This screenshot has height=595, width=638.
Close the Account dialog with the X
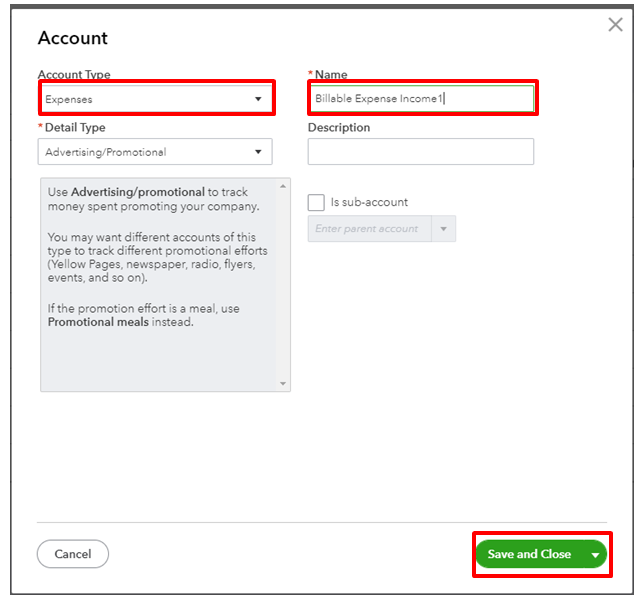coord(615,25)
